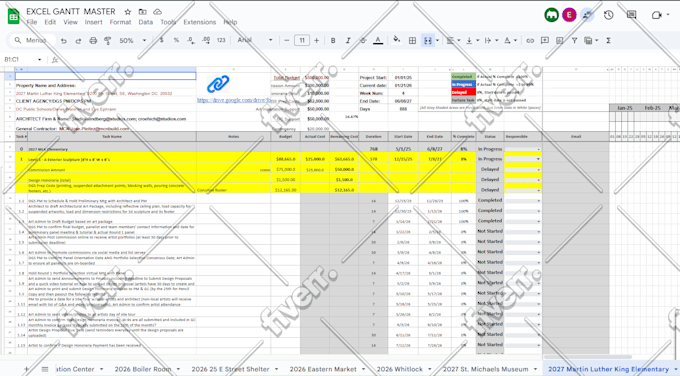The image size is (680, 376).
Task: Check the cloud save status icon
Action: click(x=157, y=12)
